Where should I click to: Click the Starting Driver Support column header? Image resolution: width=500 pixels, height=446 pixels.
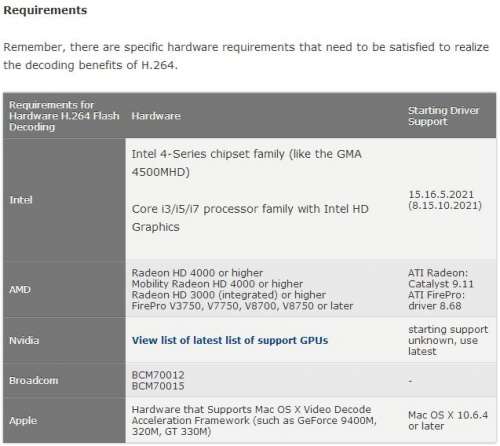[444, 116]
